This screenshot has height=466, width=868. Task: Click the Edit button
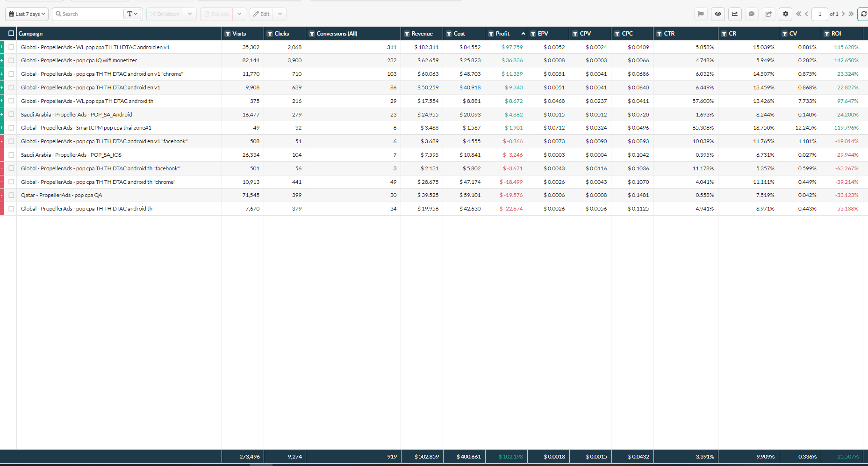point(261,14)
